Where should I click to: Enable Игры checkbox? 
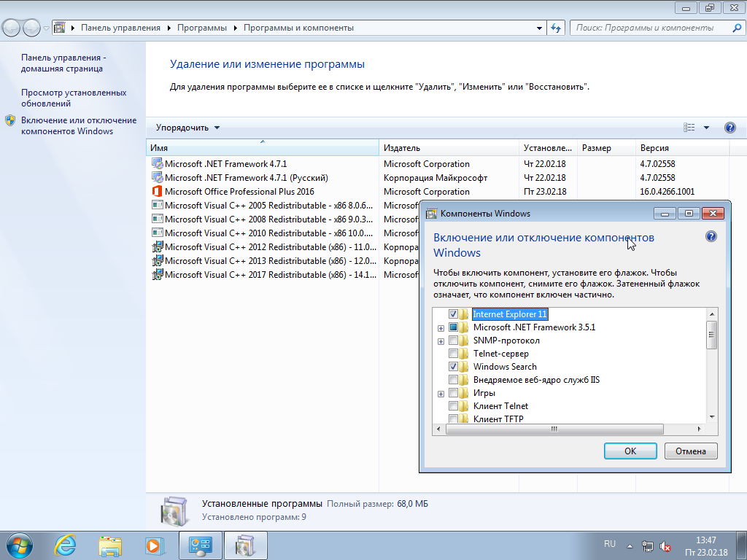pyautogui.click(x=453, y=393)
